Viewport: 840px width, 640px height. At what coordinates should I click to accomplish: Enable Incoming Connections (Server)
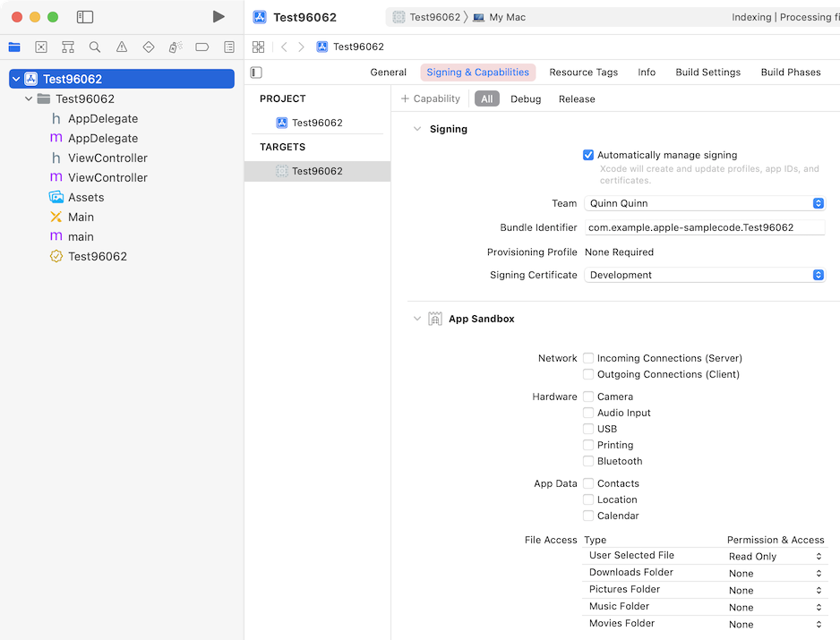pyautogui.click(x=588, y=358)
